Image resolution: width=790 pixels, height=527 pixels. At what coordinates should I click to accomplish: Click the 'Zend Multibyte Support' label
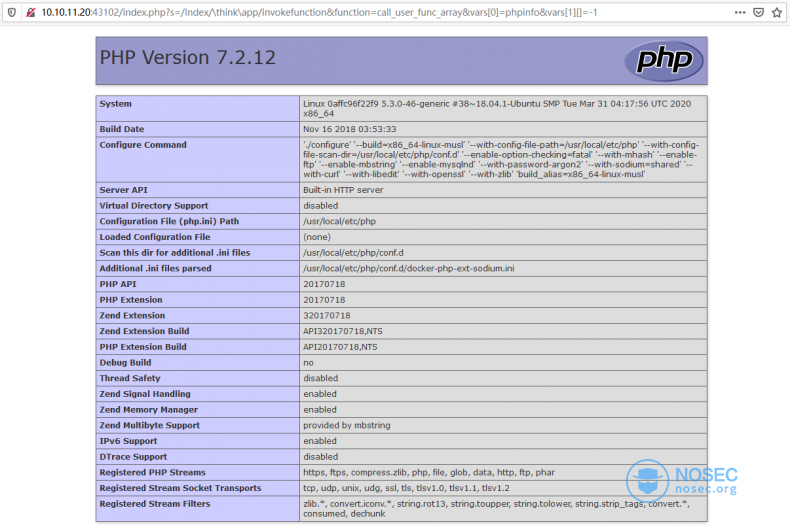[x=150, y=425]
